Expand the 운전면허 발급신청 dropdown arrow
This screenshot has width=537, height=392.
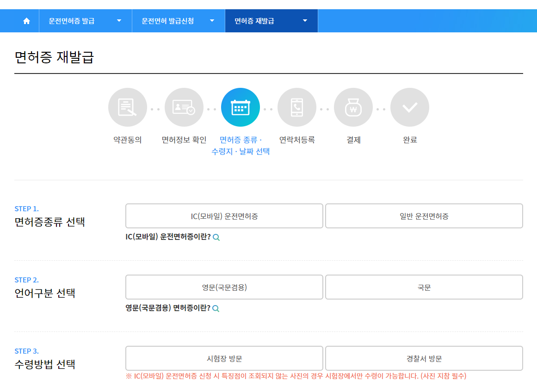(x=212, y=20)
